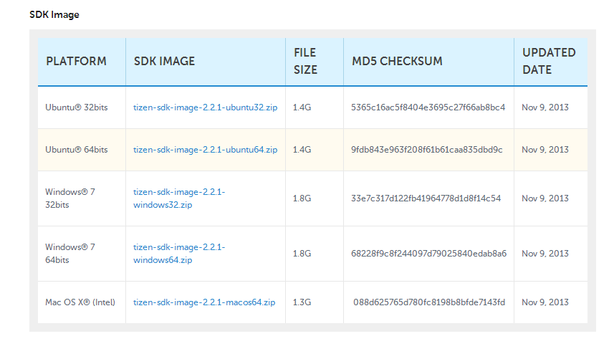The height and width of the screenshot is (364, 614).
Task: Click the tizen-sdk-image-2.2.1-windows32.zip link
Action: click(179, 198)
